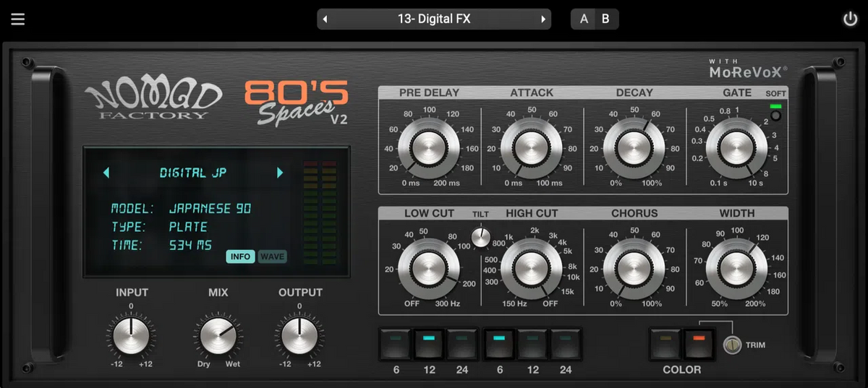The image size is (868, 388).
Task: Select the B comparison state
Action: 606,19
